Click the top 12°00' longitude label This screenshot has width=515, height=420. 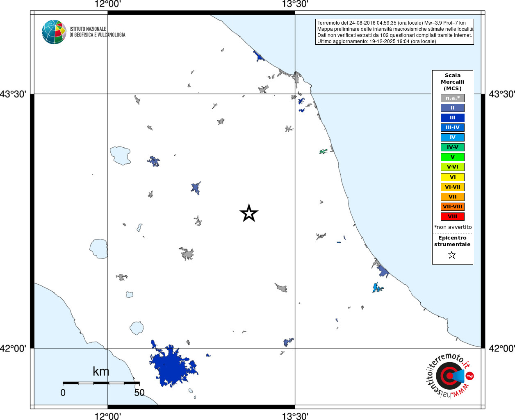[108, 4]
